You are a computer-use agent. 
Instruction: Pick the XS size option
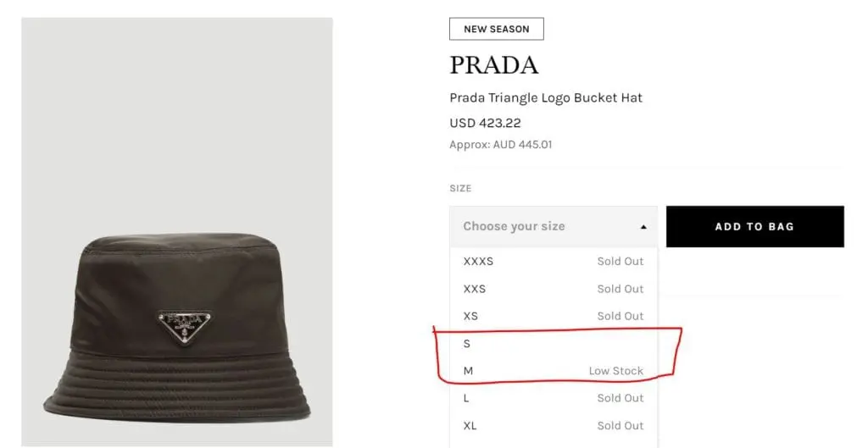click(x=471, y=316)
